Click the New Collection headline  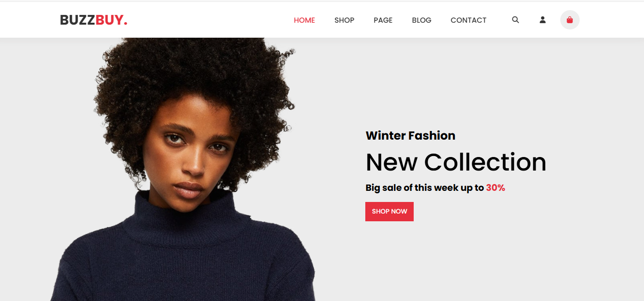click(456, 162)
